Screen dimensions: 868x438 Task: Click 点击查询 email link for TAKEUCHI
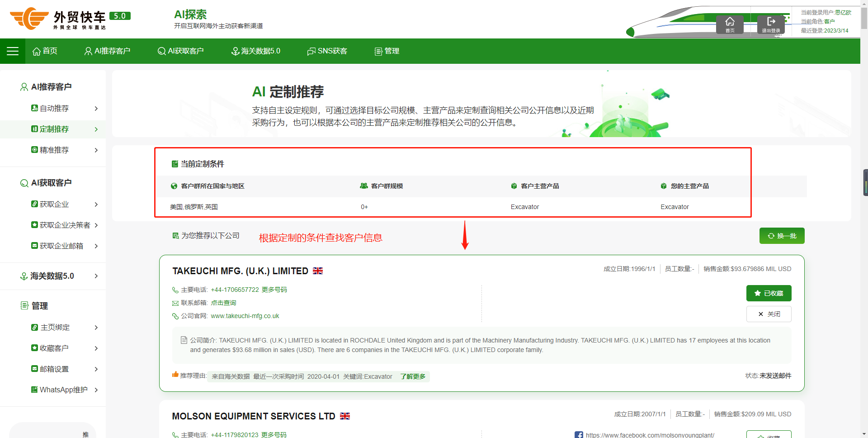click(x=223, y=303)
